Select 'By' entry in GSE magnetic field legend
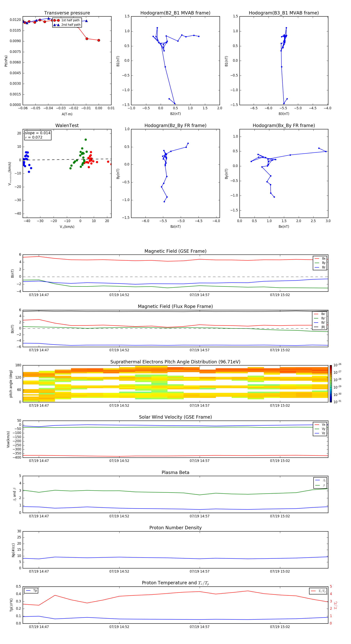 [x=320, y=263]
